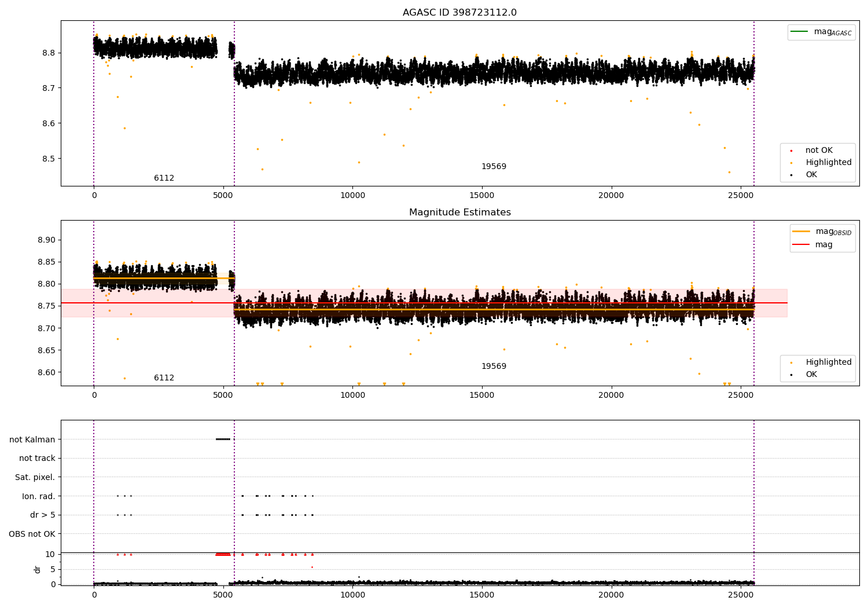Click the '8.6' y-axis tick in the top plot
This screenshot has width=868, height=608.
coord(49,123)
